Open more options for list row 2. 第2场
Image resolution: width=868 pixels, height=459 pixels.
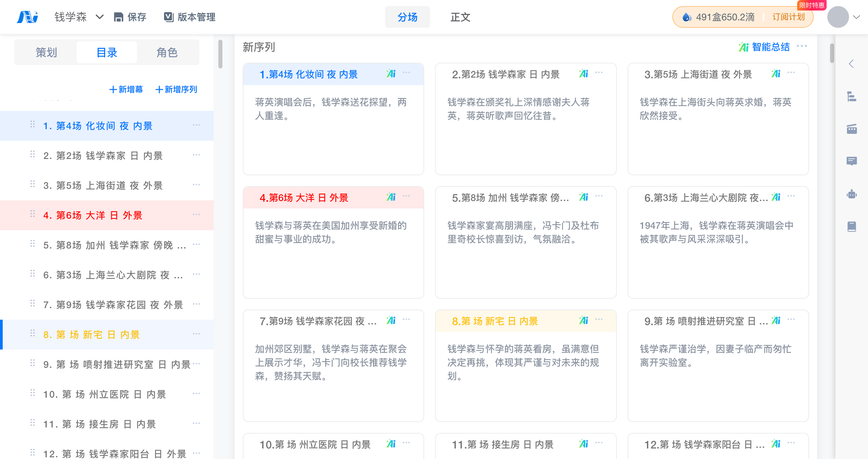[x=196, y=155]
